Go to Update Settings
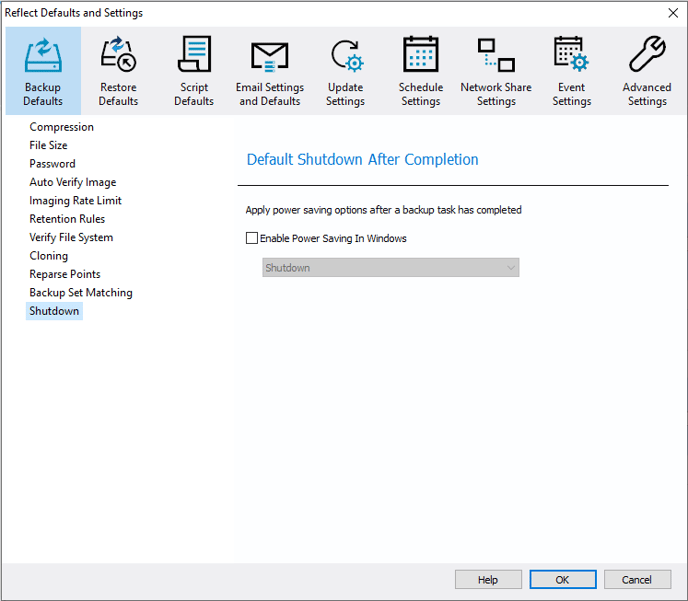This screenshot has width=688, height=601. coord(345,71)
